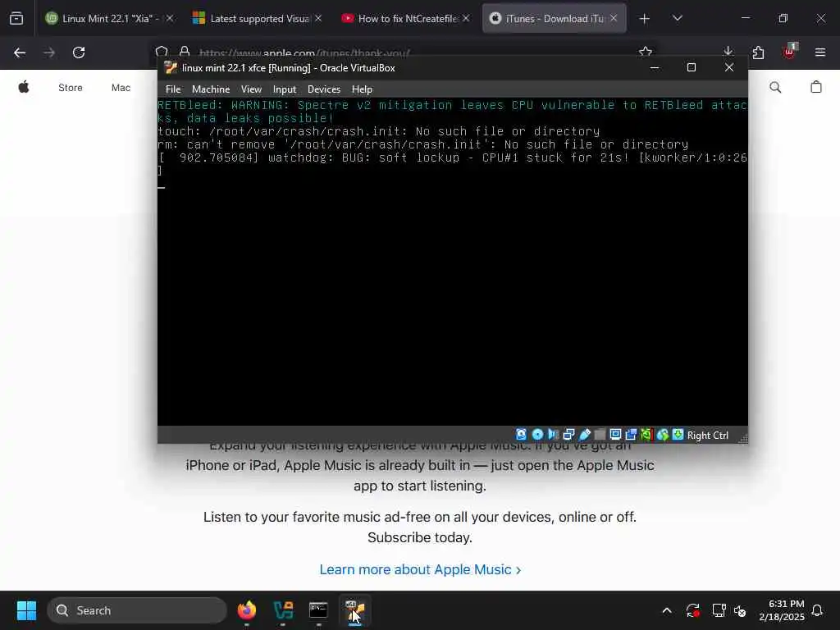Follow the Learn more about Apple Music link
The height and width of the screenshot is (630, 840).
click(x=420, y=569)
